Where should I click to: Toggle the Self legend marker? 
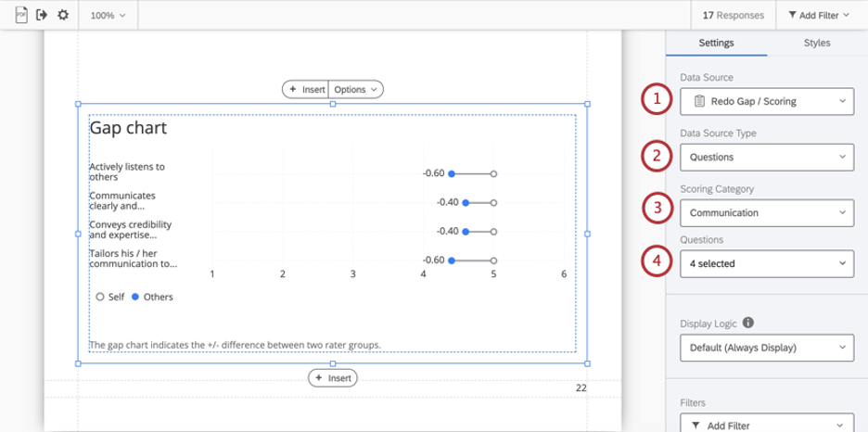100,297
